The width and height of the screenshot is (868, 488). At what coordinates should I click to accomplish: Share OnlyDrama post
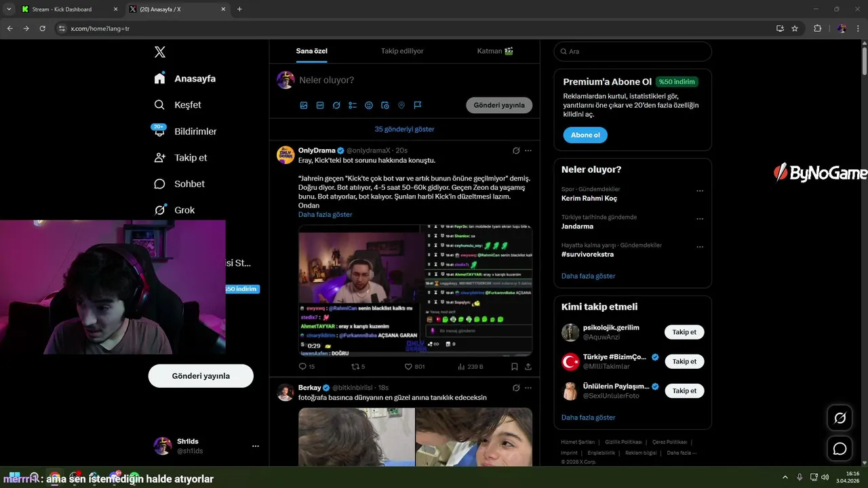(x=528, y=367)
